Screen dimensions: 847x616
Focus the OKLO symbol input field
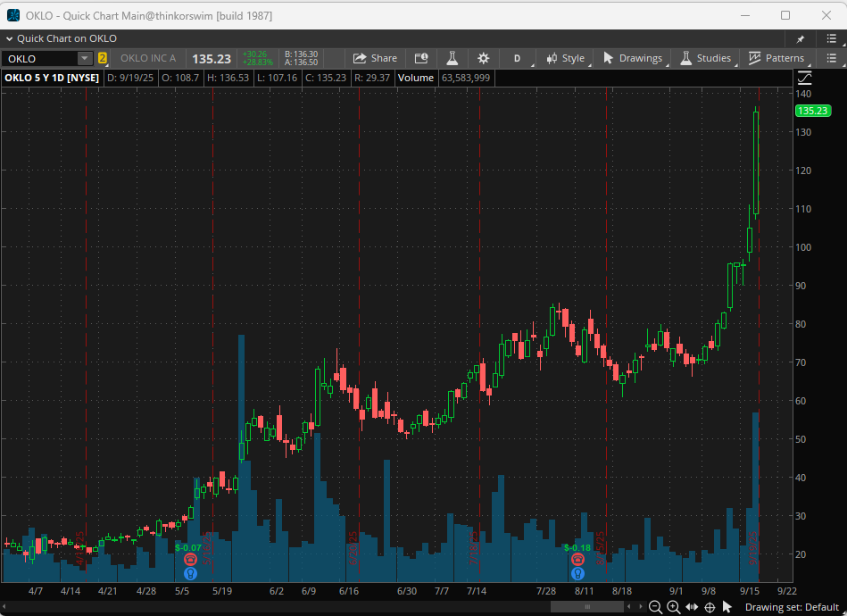(x=40, y=58)
